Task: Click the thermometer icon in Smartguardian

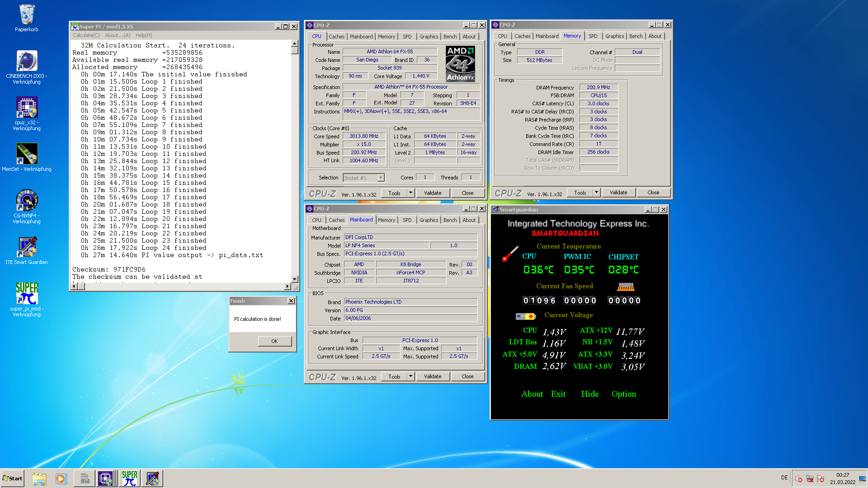Action: tap(510, 253)
